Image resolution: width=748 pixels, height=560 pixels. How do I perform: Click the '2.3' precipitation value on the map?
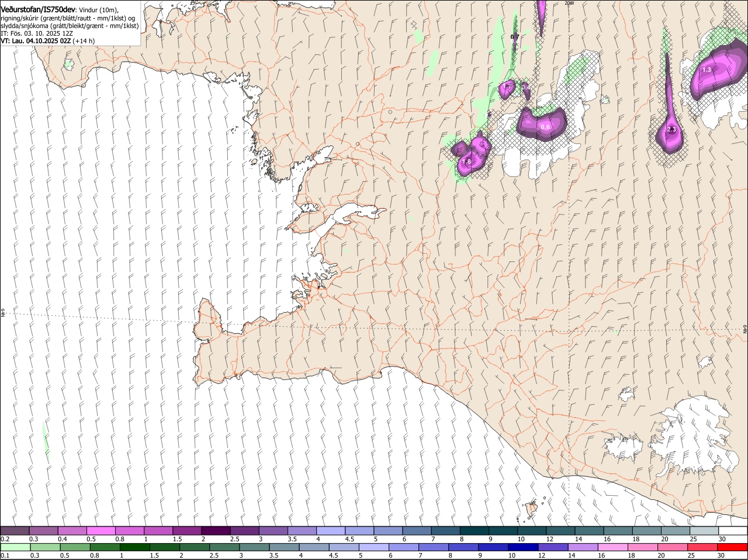tap(671, 130)
